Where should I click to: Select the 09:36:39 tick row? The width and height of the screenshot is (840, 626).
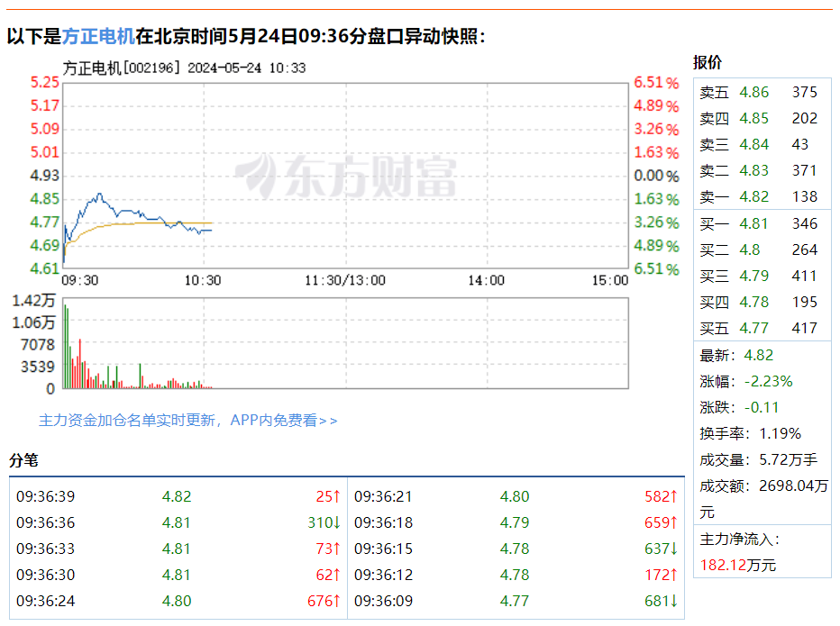[x=178, y=497]
